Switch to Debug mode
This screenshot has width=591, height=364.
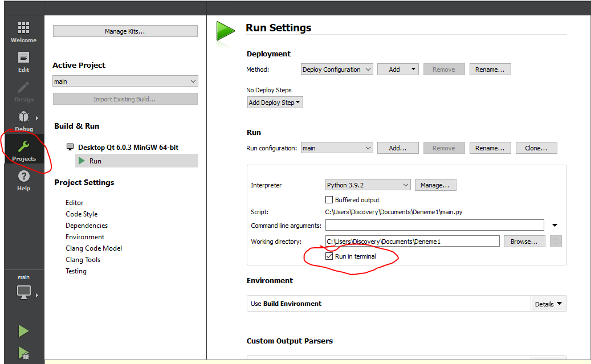coord(23,121)
